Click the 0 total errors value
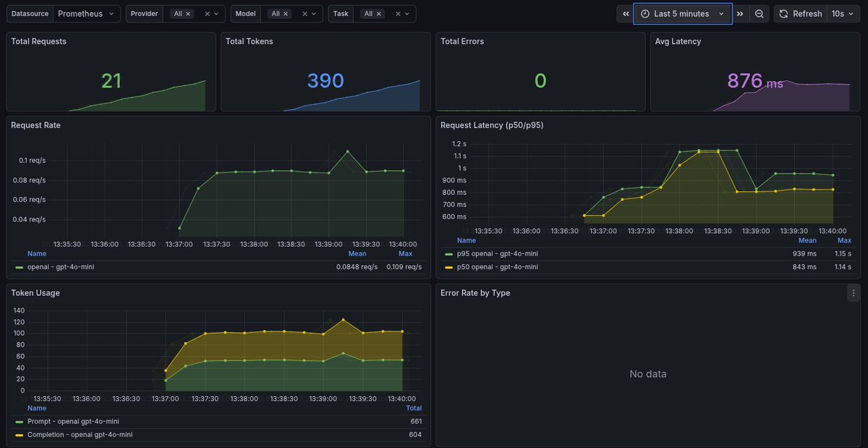Viewport: 868px width, 448px height. click(540, 81)
